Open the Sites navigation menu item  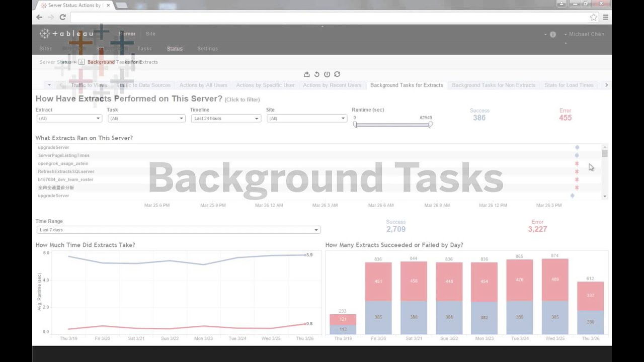(x=46, y=49)
